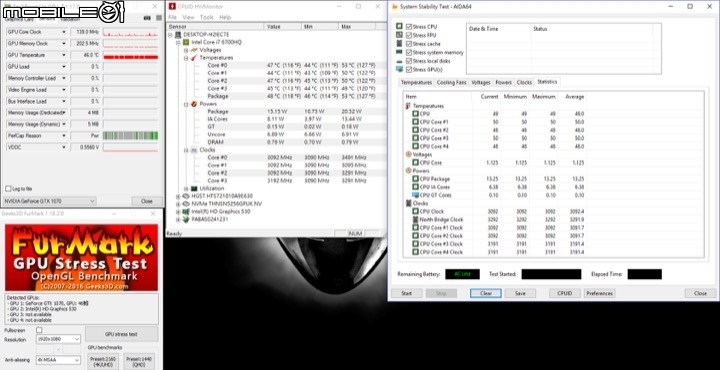720x370 pixels.
Task: Click the Intel Core i7 6700HQ chip icon
Action: coord(186,42)
